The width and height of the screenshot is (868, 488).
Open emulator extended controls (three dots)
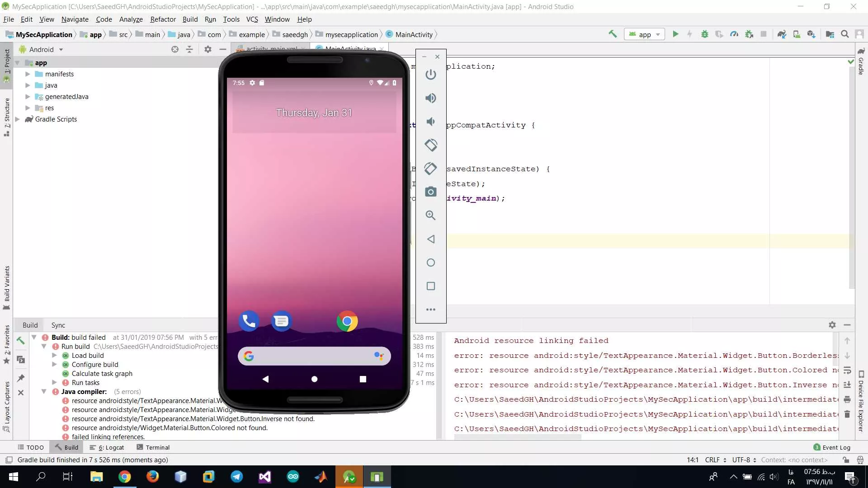(431, 310)
